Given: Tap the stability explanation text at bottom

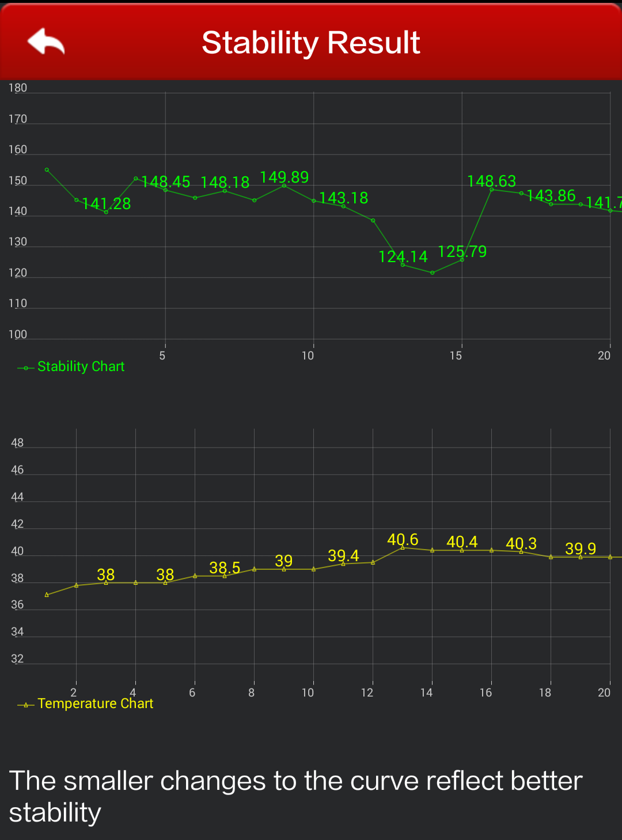Looking at the screenshot, I should point(296,796).
